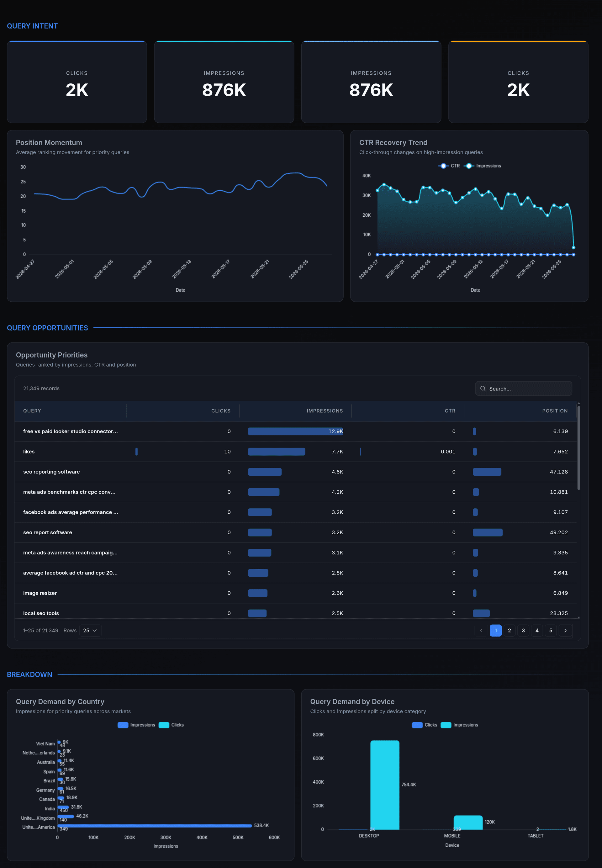Click the Opportunity Priorities heading
602x868 pixels.
(x=52, y=355)
